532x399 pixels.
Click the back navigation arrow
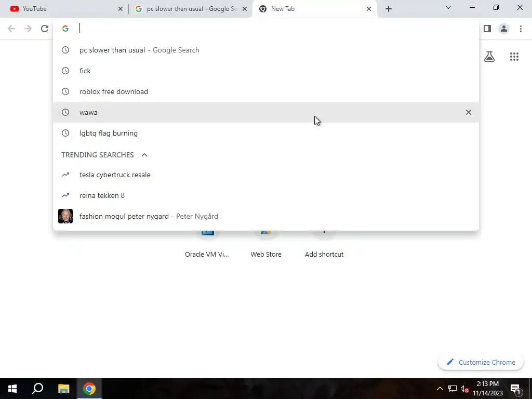click(11, 29)
